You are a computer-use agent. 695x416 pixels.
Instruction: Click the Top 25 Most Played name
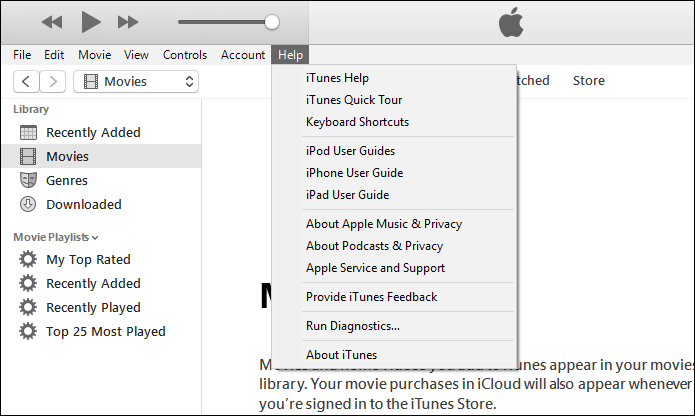tap(106, 331)
